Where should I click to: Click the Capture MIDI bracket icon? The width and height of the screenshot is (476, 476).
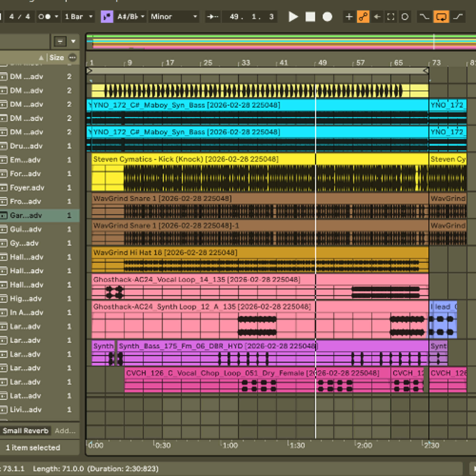coord(391,17)
